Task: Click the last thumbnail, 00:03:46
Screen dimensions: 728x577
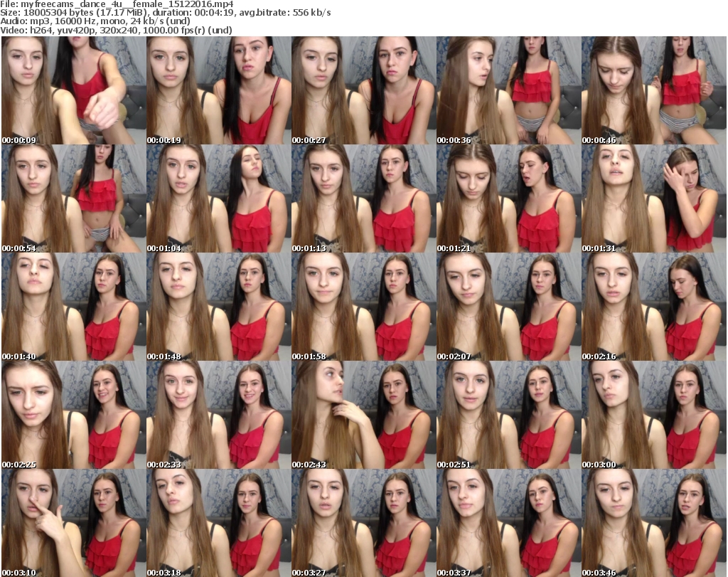Action: point(653,523)
